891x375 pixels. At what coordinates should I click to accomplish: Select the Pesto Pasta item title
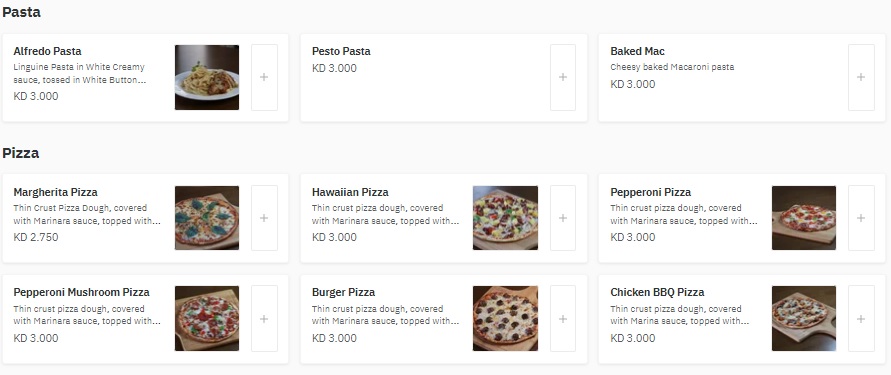pyautogui.click(x=341, y=51)
